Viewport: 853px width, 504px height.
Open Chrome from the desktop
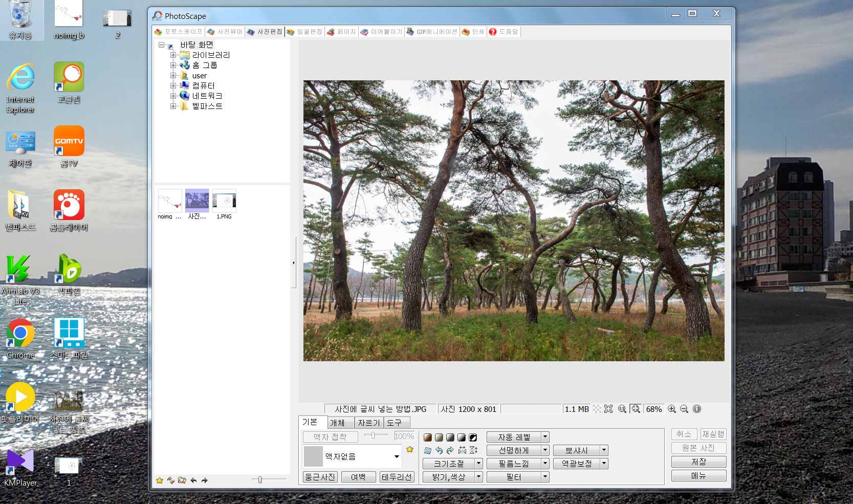click(x=20, y=339)
